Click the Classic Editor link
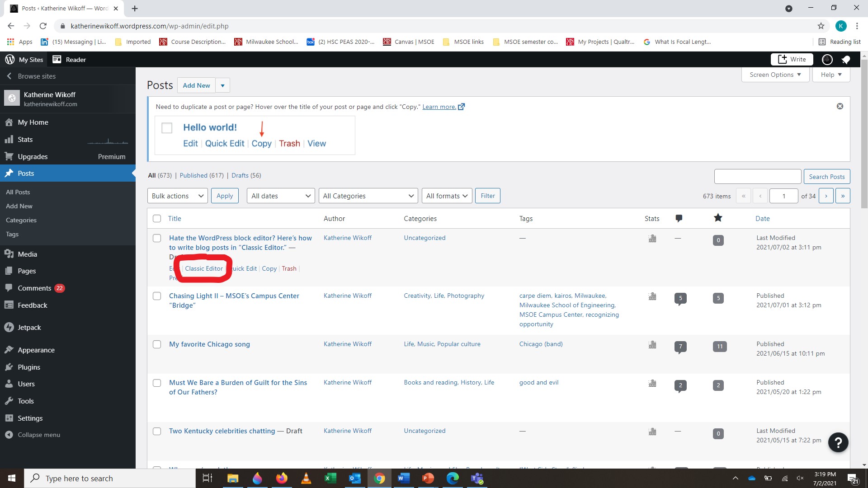This screenshot has width=868, height=488. click(204, 268)
